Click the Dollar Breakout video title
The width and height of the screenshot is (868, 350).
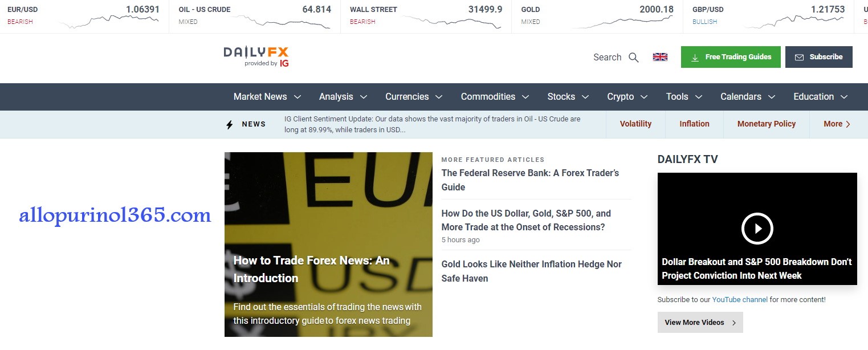point(756,268)
